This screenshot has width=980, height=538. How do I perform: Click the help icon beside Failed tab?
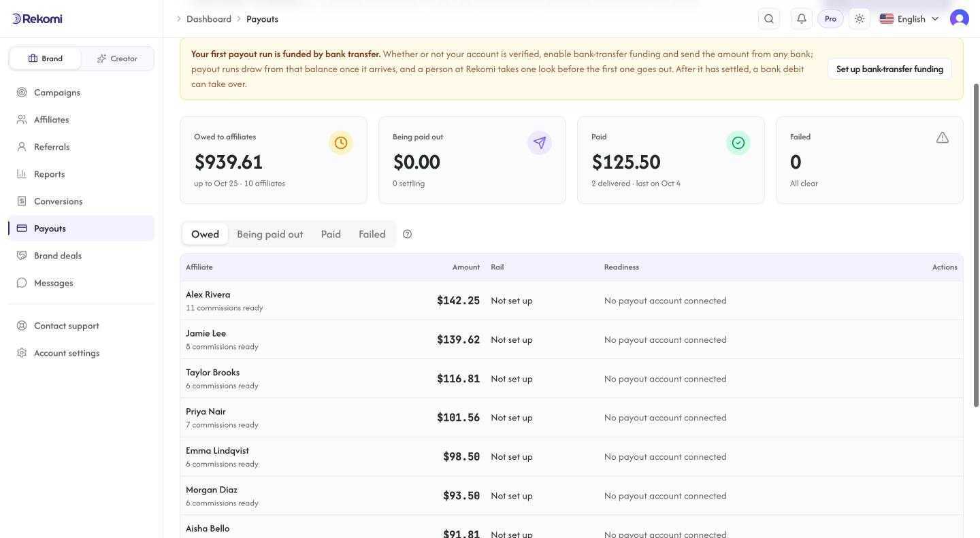click(407, 234)
